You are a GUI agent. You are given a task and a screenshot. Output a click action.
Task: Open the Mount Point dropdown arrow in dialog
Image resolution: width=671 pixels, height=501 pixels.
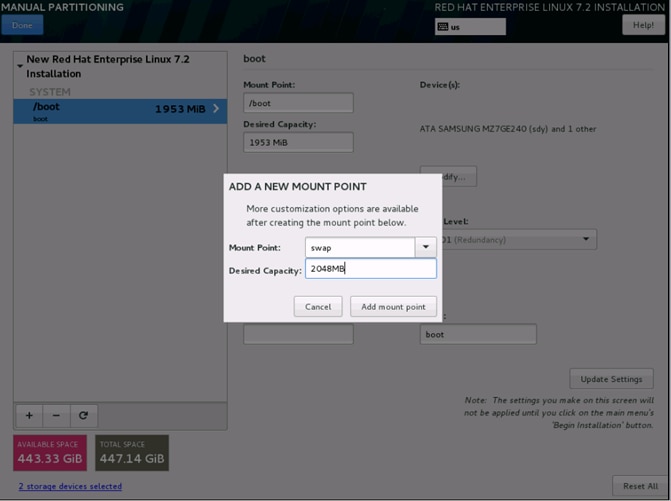coord(425,247)
